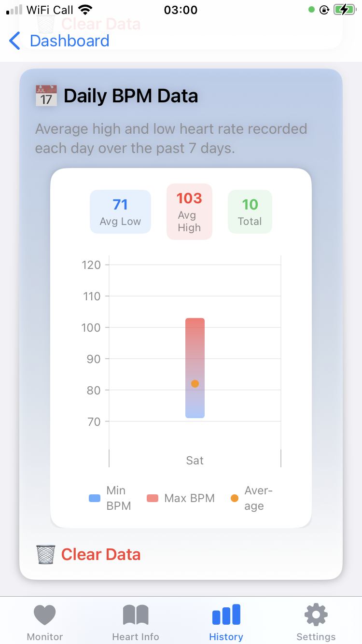Open the Heart Info book icon
The width and height of the screenshot is (362, 644).
click(136, 615)
